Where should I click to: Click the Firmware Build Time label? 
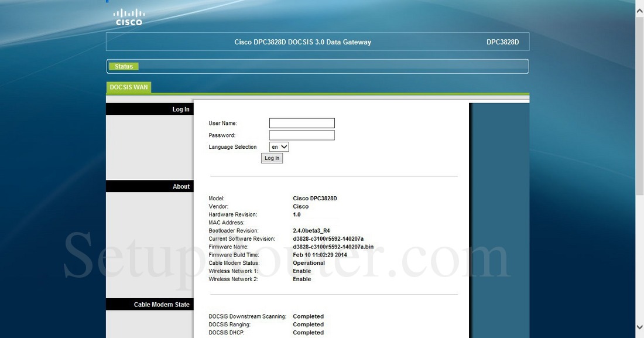tap(234, 255)
